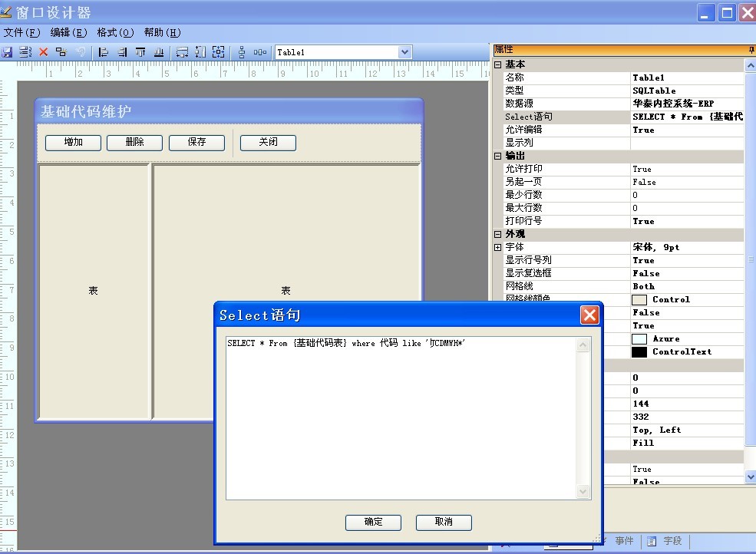Screen dimensions: 756x554
Task: Collapse the 基本 property group
Action: (497, 65)
